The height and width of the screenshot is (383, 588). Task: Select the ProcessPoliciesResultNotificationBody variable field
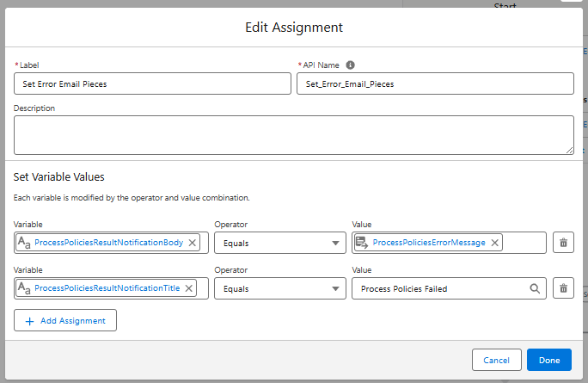107,243
